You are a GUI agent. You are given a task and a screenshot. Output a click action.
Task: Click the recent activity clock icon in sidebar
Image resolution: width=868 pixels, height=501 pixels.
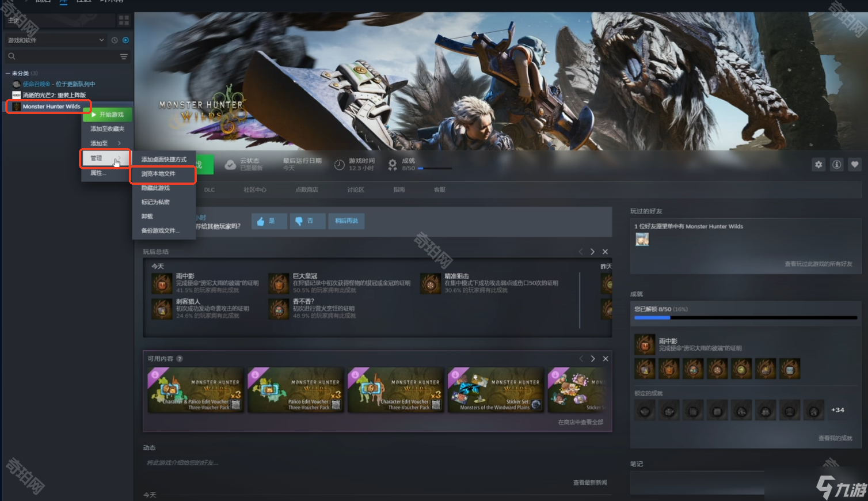tap(115, 40)
